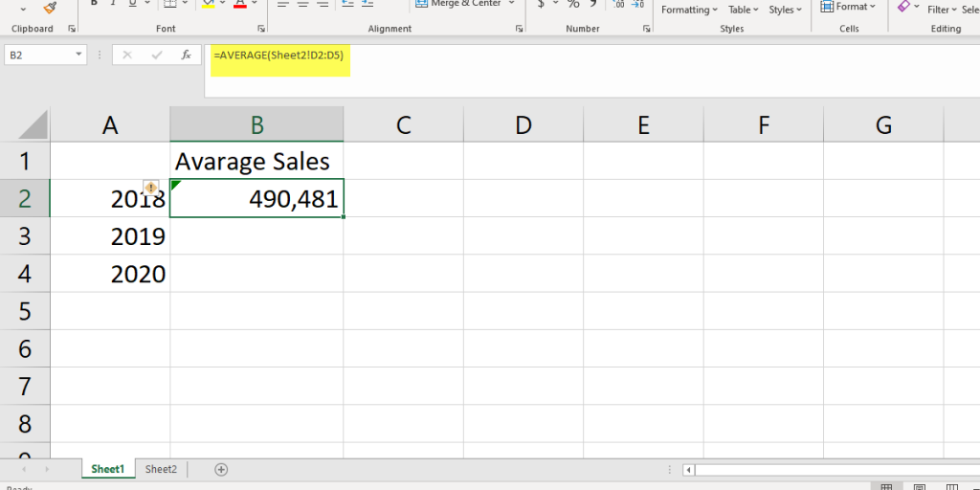The image size is (980, 490).
Task: Click the Cancel X icon in formula bar
Action: [x=126, y=56]
